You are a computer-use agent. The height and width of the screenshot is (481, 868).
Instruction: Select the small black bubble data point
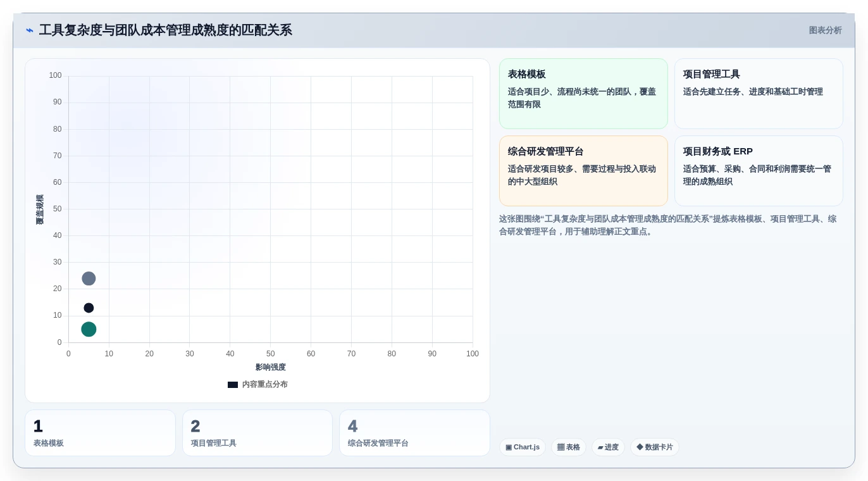click(89, 308)
